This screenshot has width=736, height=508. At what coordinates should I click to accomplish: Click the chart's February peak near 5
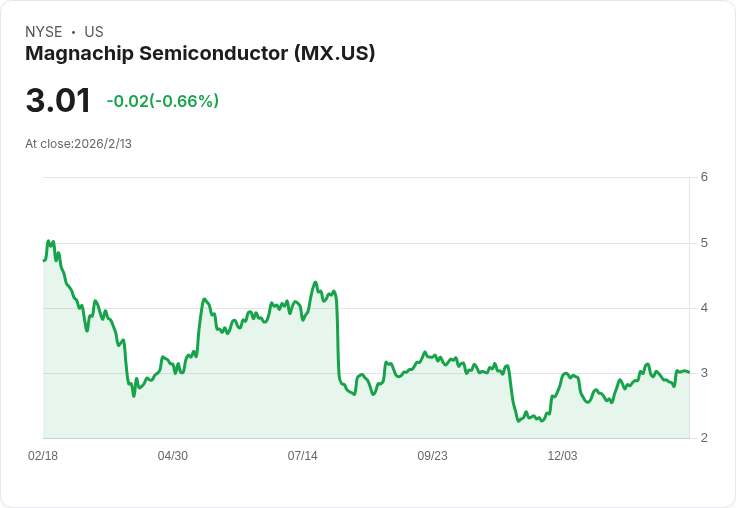tap(49, 241)
